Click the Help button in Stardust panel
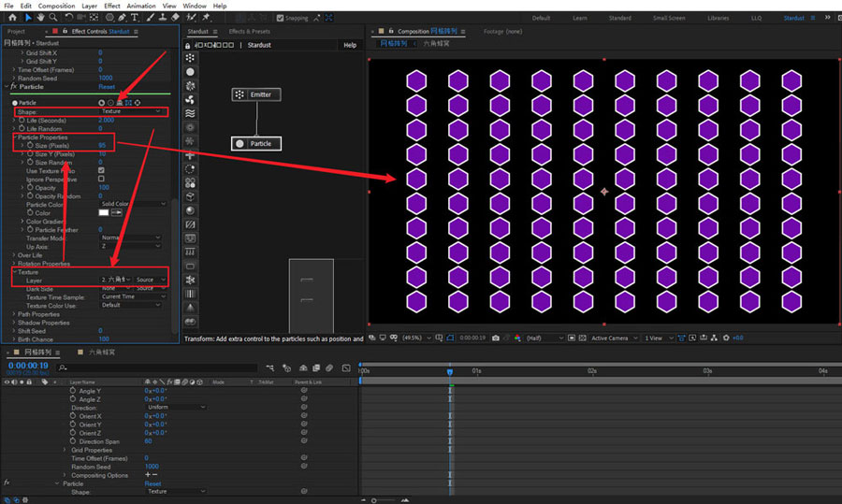This screenshot has height=504, width=842. 350,45
